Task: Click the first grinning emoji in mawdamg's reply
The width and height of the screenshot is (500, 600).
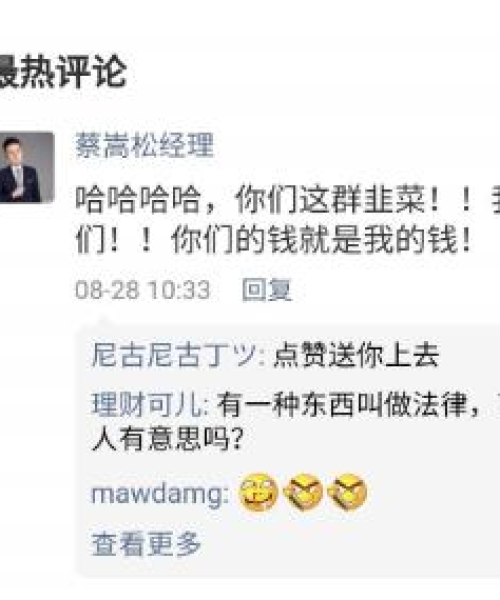Action: point(259,492)
